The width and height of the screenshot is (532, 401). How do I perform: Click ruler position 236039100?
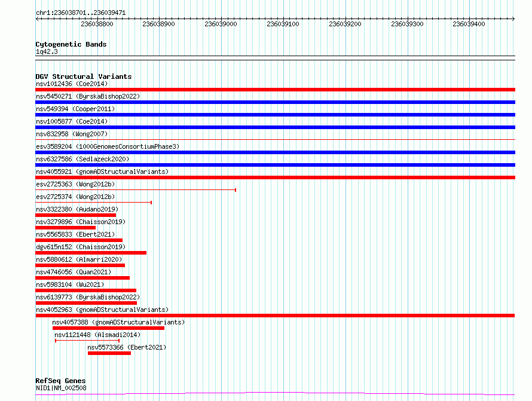pos(283,24)
